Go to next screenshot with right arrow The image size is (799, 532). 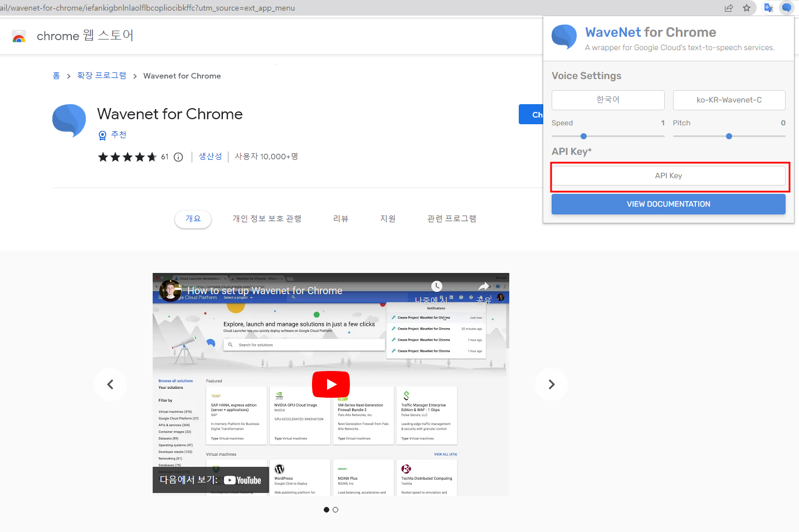tap(552, 384)
